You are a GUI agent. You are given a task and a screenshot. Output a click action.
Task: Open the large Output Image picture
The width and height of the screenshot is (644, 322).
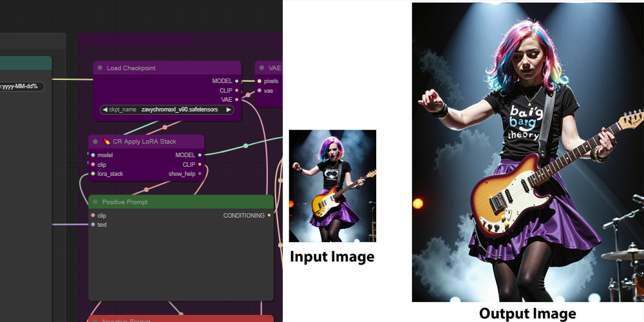click(528, 153)
